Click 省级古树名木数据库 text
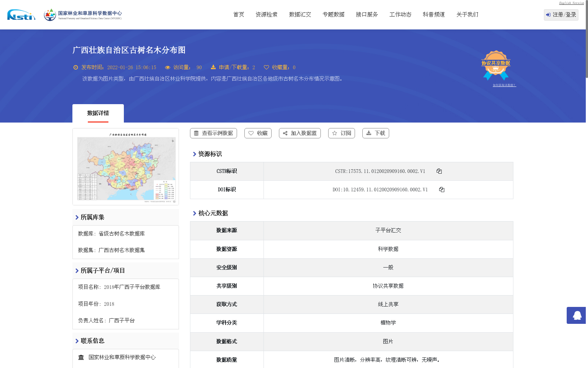The image size is (588, 368). pyautogui.click(x=122, y=234)
